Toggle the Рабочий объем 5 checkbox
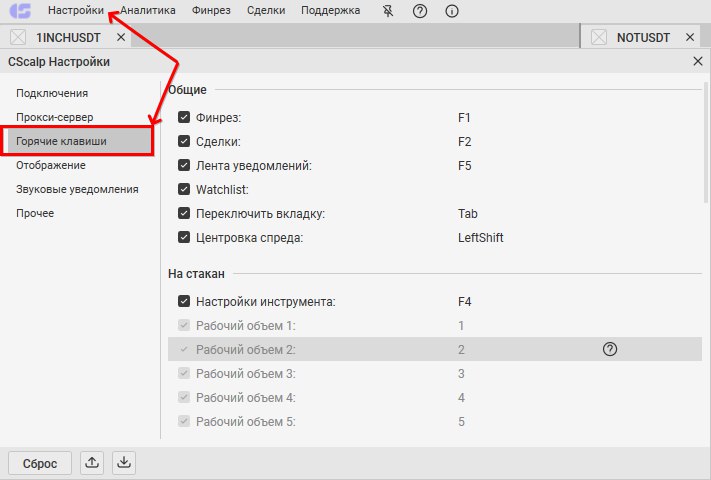 coord(184,421)
